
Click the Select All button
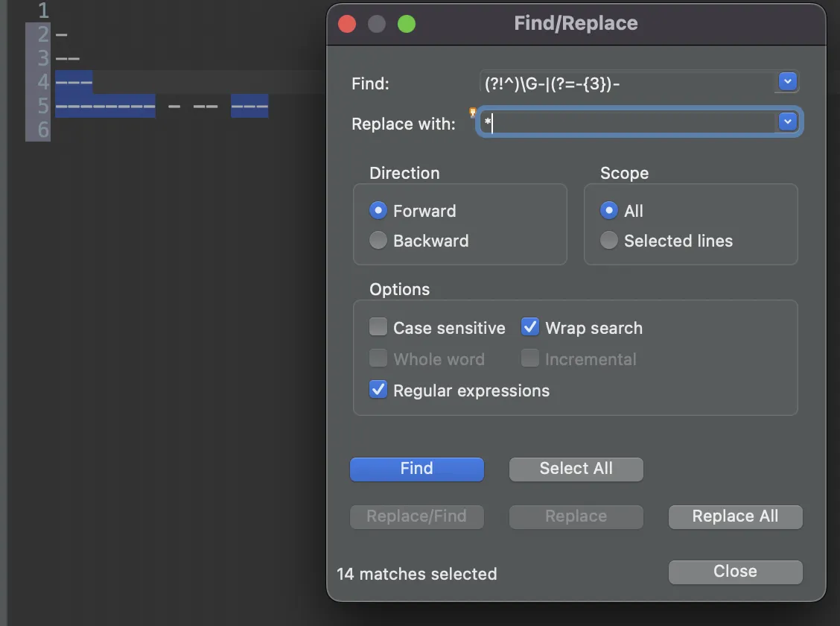[576, 469]
